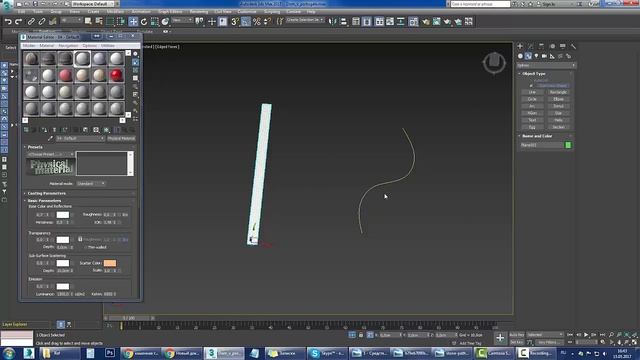Viewport: 640px width, 360px height.
Task: Expand the Coating Parameters rollout
Action: (x=46, y=193)
